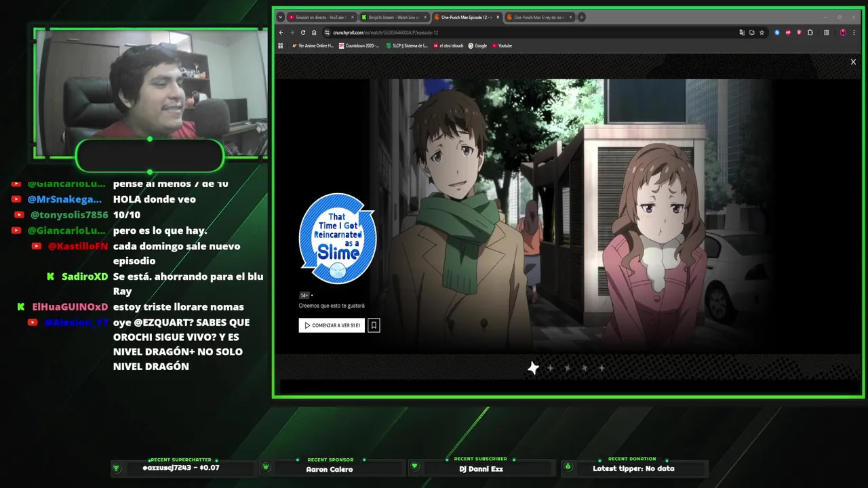
Task: Select the second star carousel indicator
Action: 551,368
